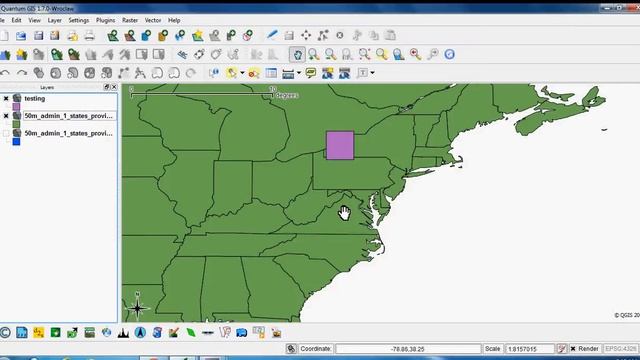Click the stop rendering icon beside Scale field
Image resolution: width=640 pixels, height=360 pixels.
coord(562,349)
